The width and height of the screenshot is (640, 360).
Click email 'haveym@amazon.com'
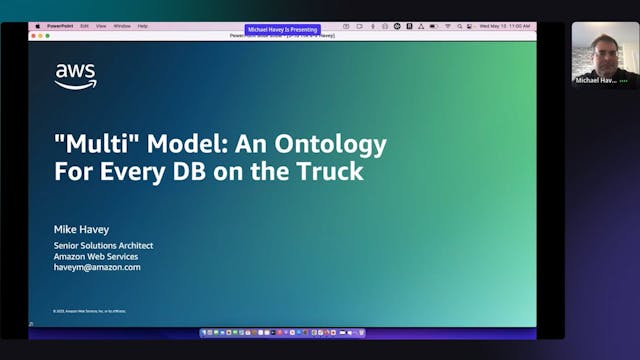pos(97,267)
